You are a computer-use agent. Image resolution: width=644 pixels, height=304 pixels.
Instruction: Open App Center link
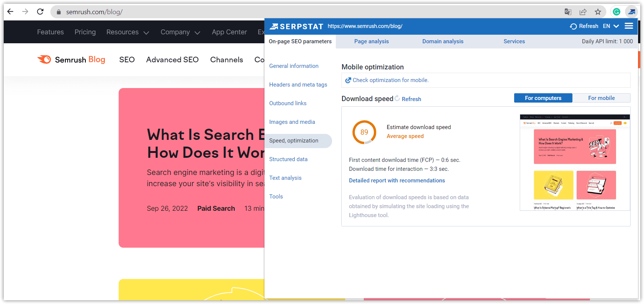(x=229, y=32)
